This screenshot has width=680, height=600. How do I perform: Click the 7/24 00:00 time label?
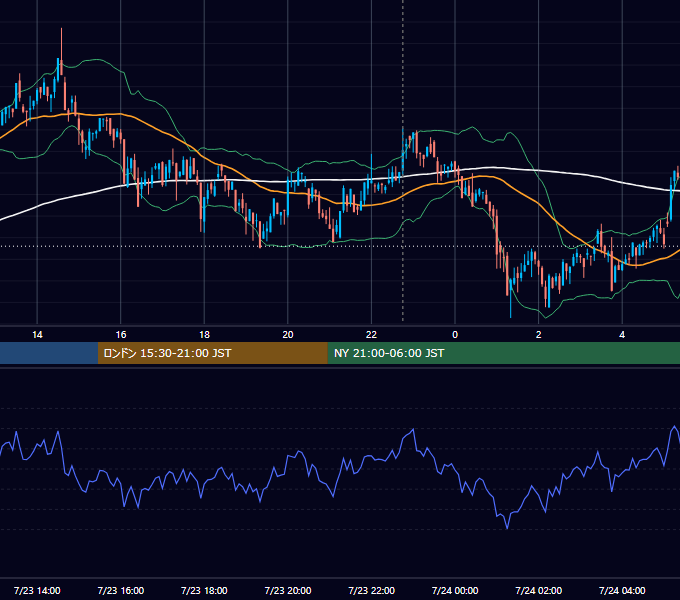[x=455, y=590]
